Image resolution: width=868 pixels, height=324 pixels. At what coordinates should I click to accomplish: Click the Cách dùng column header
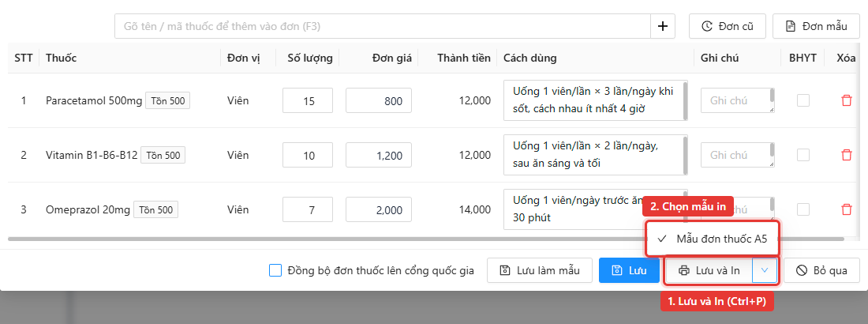point(529,58)
